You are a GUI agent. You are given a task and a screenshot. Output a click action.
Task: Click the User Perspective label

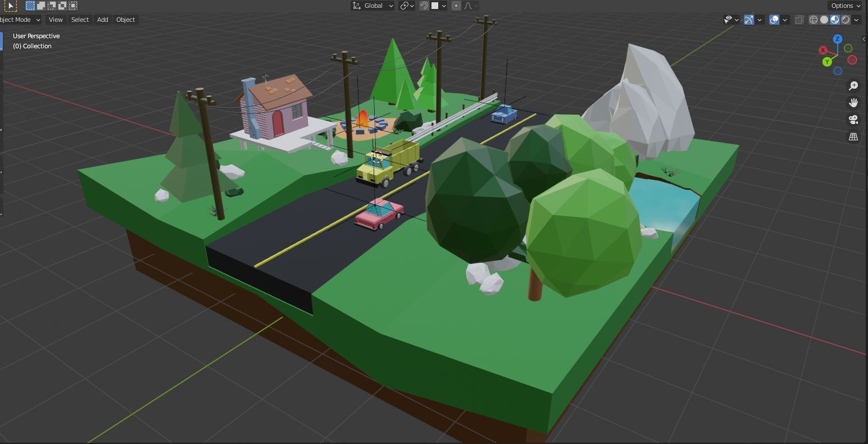[x=37, y=36]
